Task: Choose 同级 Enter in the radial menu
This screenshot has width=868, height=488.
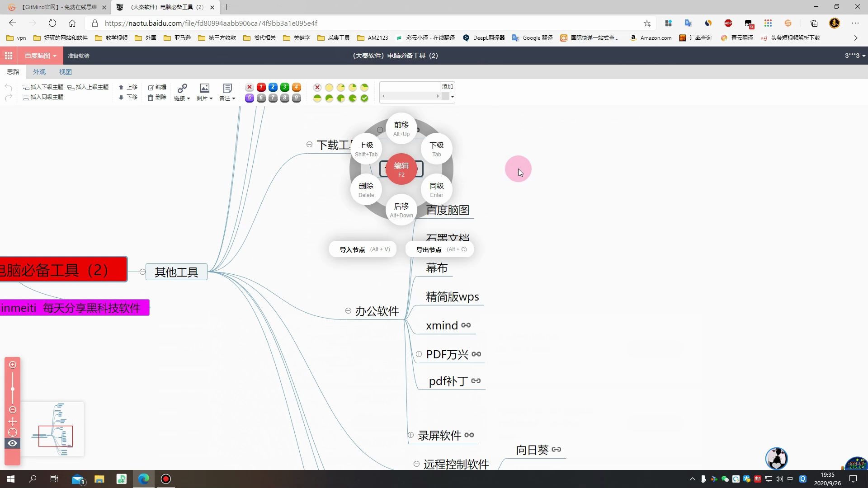Action: (437, 189)
